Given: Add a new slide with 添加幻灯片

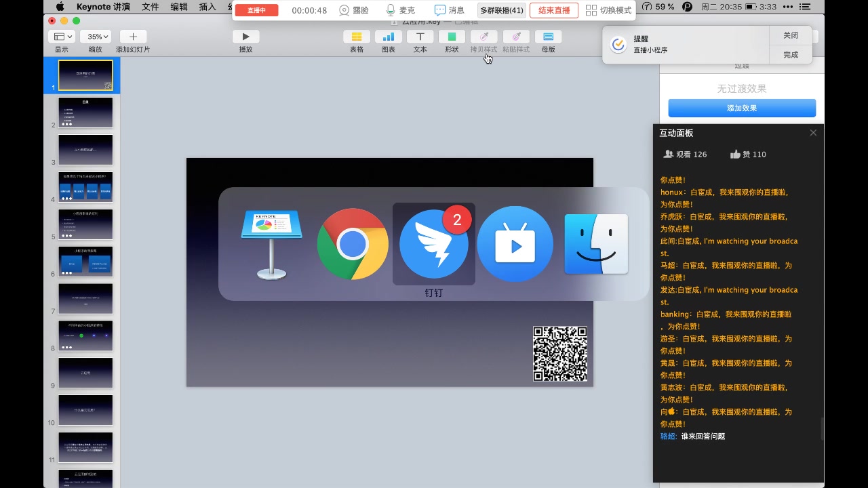Looking at the screenshot, I should [x=133, y=37].
